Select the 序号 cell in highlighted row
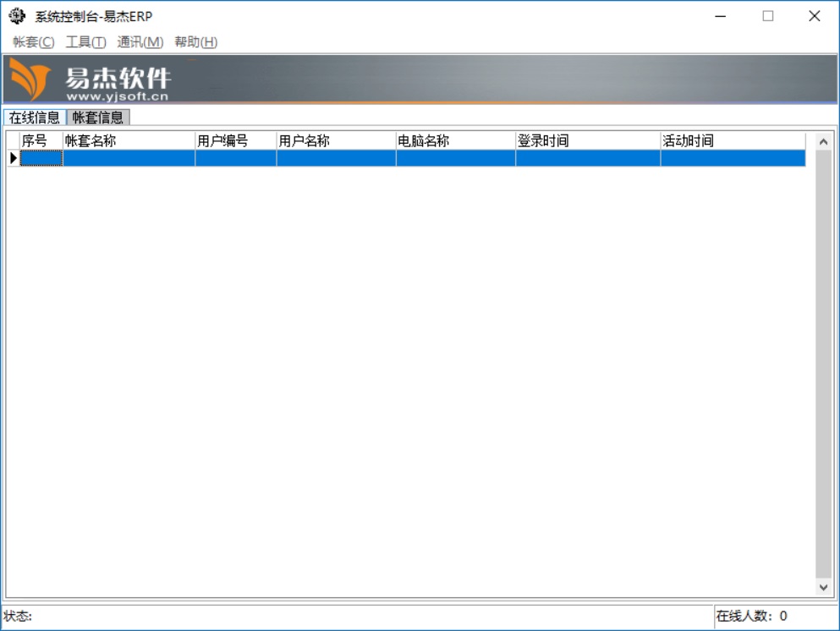The width and height of the screenshot is (840, 631). coord(41,158)
